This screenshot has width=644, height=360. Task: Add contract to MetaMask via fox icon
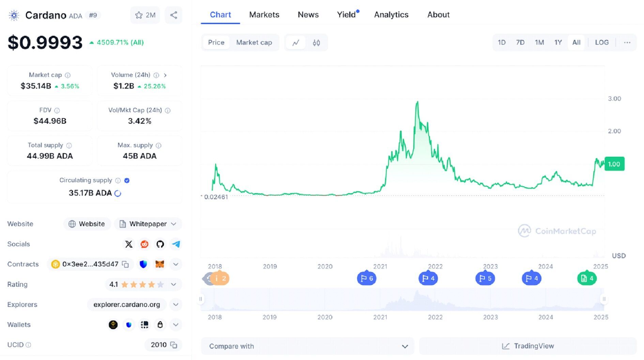click(x=159, y=264)
